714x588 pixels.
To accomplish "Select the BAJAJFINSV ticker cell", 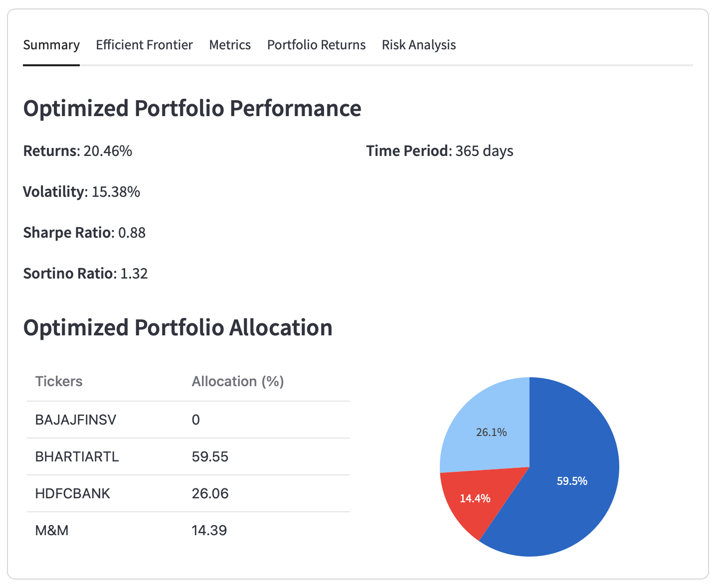I will point(76,420).
